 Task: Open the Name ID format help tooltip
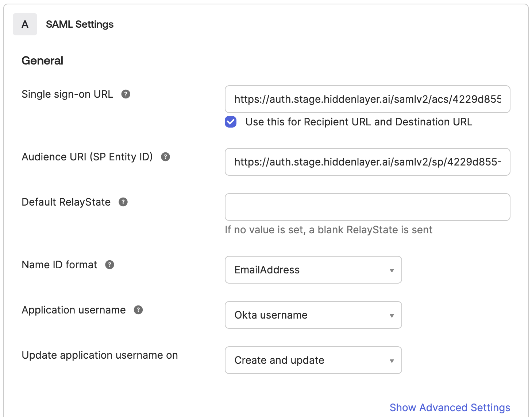(109, 265)
